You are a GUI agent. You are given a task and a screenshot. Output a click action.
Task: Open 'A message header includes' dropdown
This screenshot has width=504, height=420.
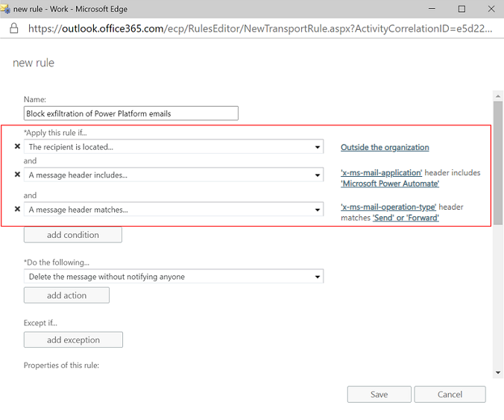pyautogui.click(x=174, y=175)
